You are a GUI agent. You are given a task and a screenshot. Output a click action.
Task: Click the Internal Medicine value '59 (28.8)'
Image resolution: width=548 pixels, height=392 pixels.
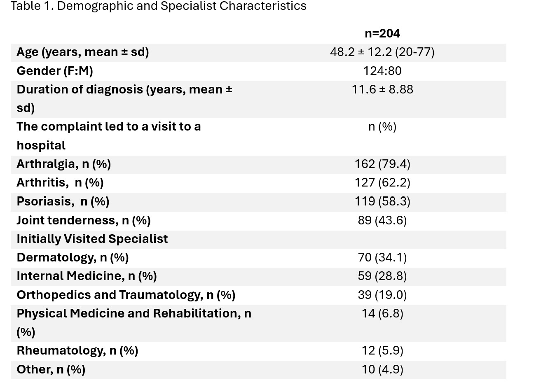coord(382,276)
